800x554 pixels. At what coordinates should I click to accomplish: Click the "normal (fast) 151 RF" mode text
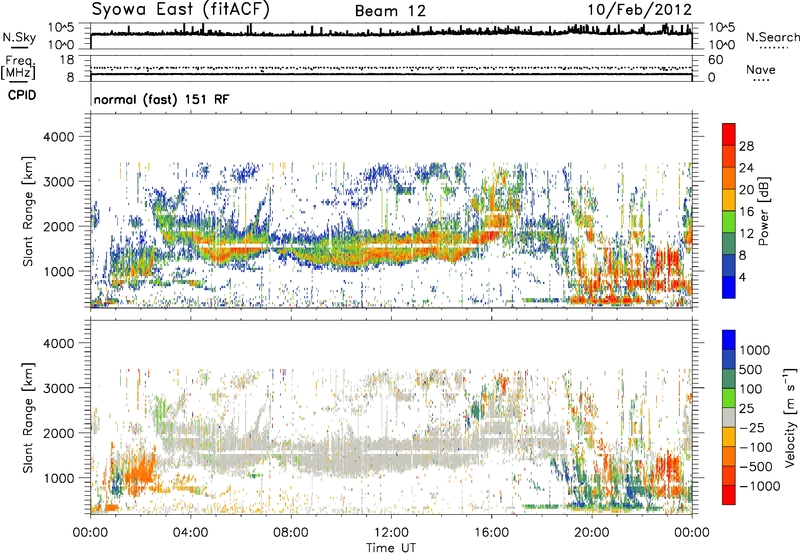pos(161,99)
